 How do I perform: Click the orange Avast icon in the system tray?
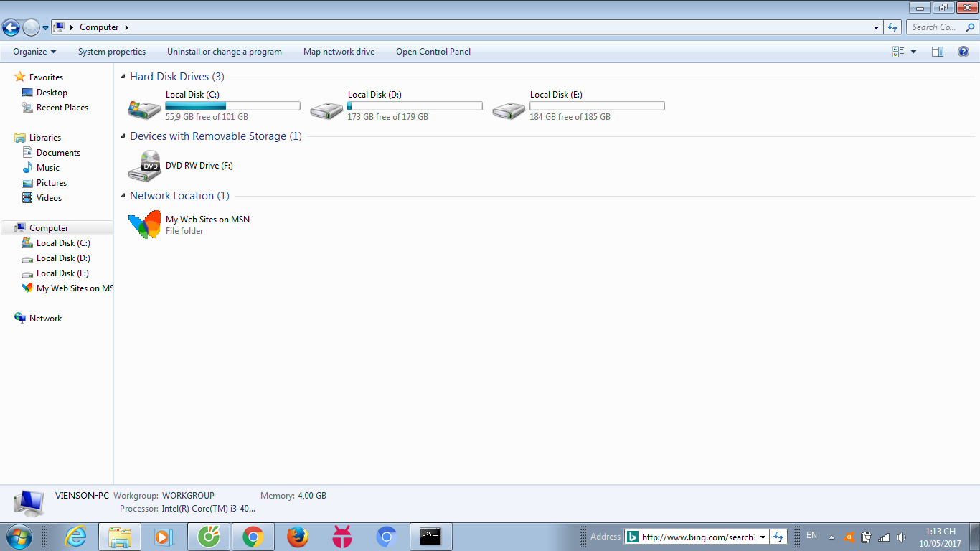click(x=849, y=537)
